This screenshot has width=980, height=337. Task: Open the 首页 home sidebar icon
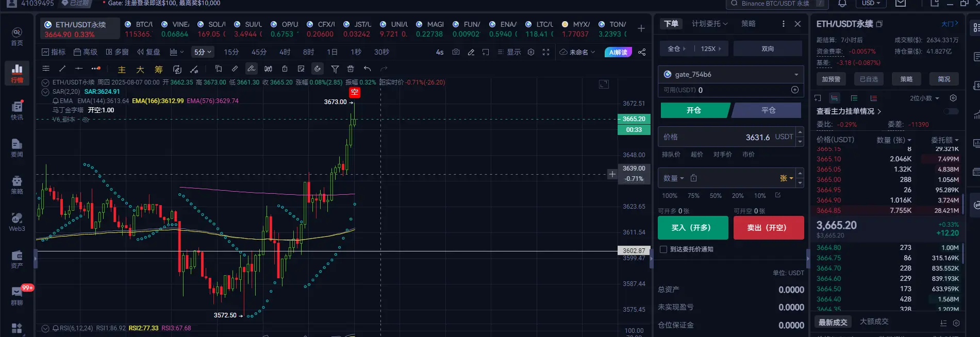click(17, 36)
